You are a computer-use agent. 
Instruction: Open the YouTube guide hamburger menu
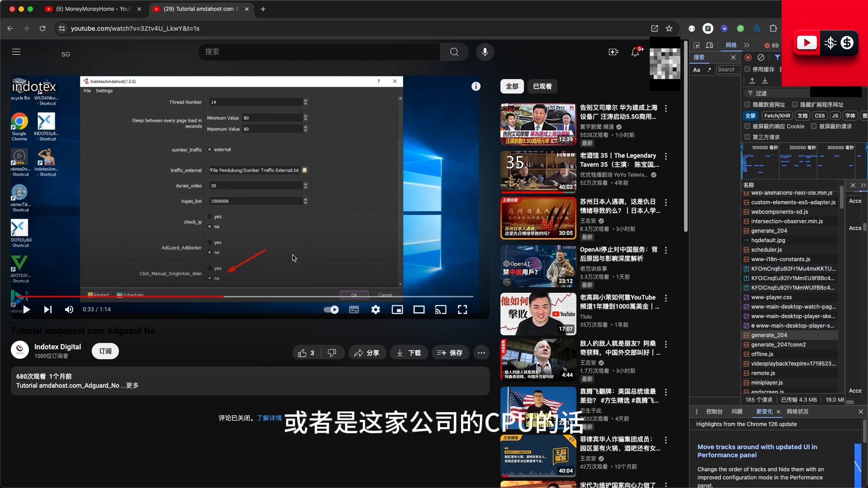pos(16,52)
